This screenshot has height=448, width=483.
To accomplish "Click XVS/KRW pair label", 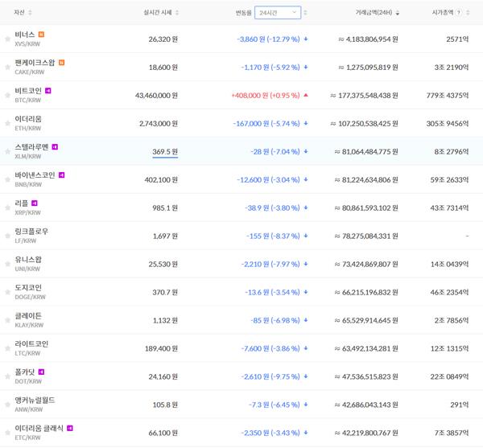I will click(x=27, y=43).
